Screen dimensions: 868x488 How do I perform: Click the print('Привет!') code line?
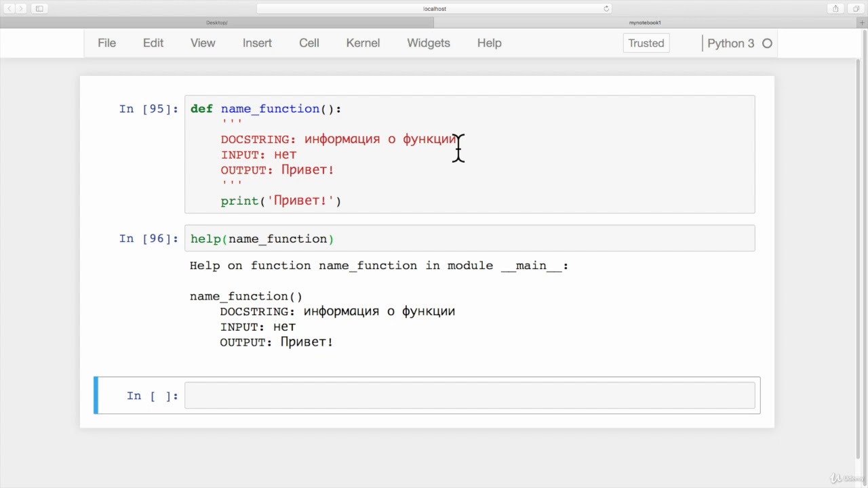tap(281, 201)
